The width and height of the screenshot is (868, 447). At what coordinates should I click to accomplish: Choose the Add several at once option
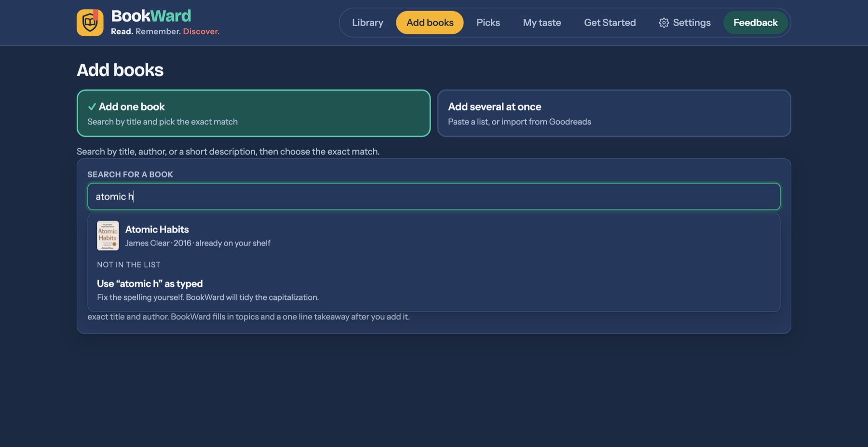point(614,113)
